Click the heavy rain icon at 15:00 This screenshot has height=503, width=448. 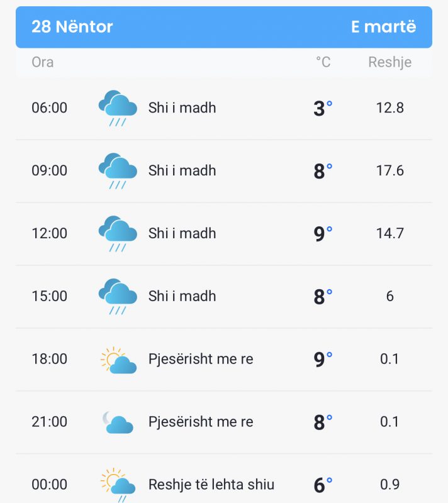118,297
